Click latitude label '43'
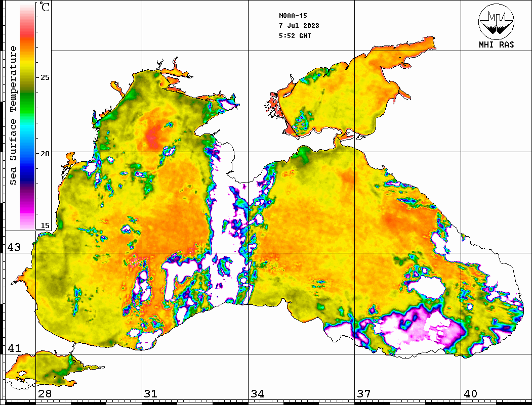 tap(14, 247)
